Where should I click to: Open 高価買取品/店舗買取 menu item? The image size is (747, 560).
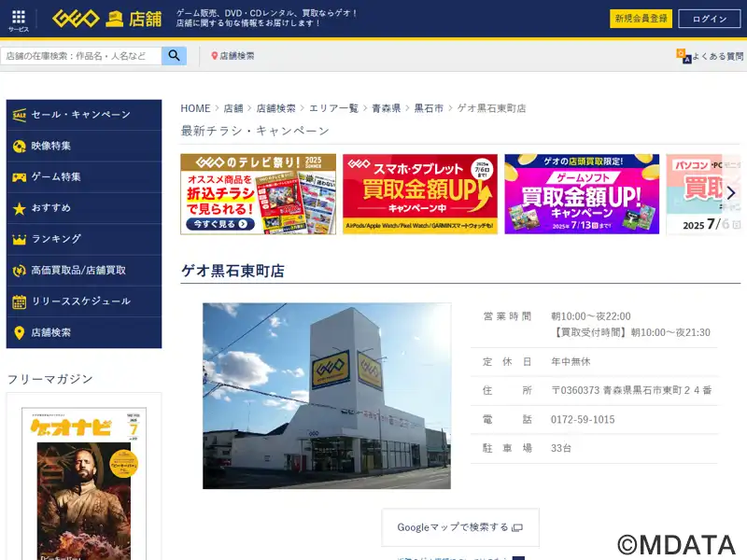click(84, 271)
